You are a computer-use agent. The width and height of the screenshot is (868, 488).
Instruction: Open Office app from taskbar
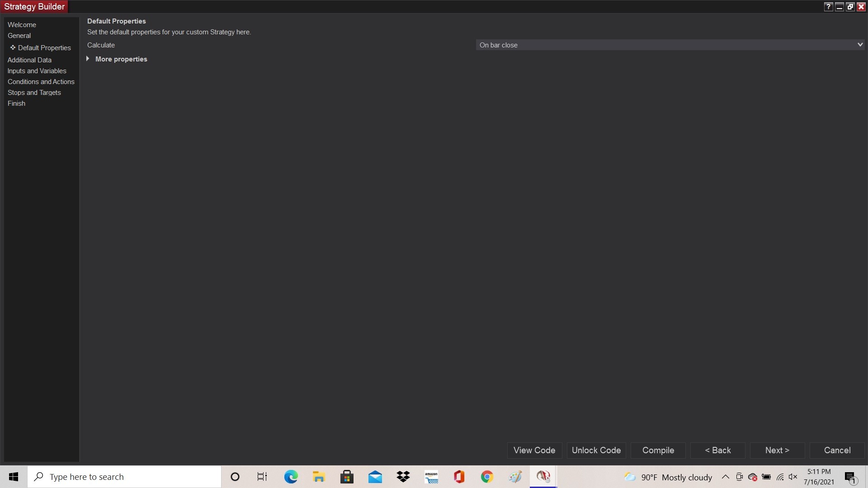(459, 477)
